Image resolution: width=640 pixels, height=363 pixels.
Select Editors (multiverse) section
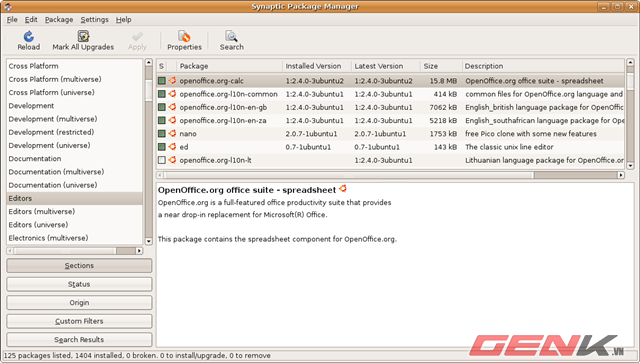pos(74,212)
